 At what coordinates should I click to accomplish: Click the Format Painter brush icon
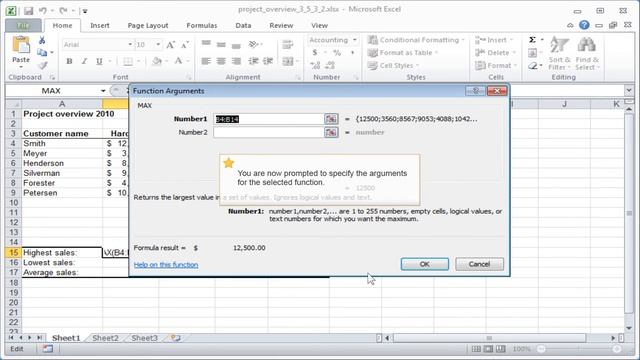pos(42,65)
